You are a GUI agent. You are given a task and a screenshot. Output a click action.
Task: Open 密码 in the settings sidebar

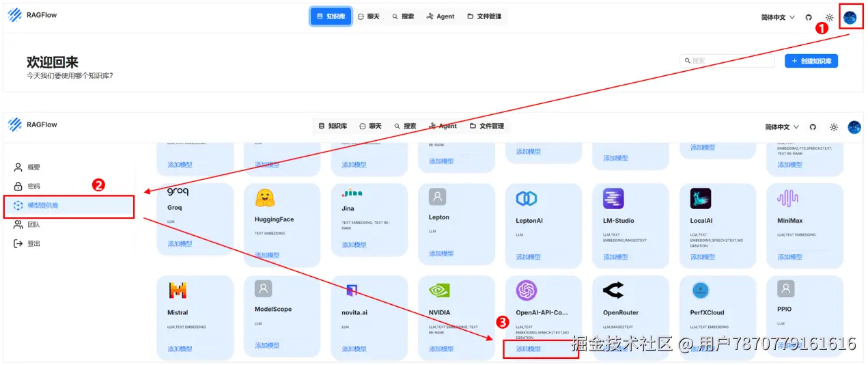[68, 186]
